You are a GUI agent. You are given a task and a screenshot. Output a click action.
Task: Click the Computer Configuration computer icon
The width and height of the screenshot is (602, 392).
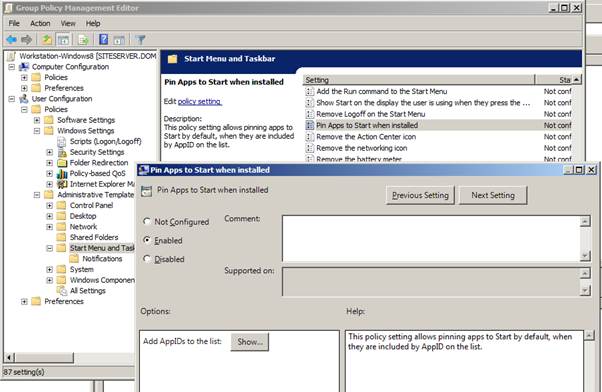click(24, 67)
